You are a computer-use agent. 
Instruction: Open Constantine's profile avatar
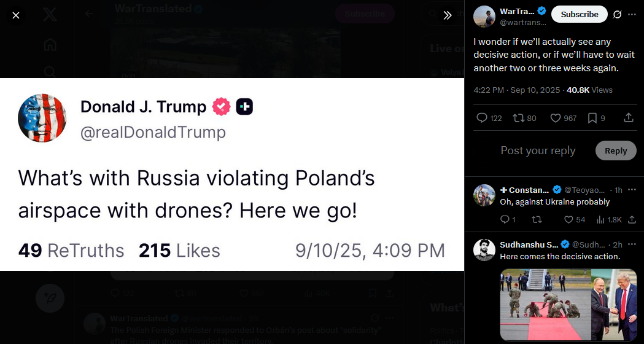pyautogui.click(x=484, y=195)
